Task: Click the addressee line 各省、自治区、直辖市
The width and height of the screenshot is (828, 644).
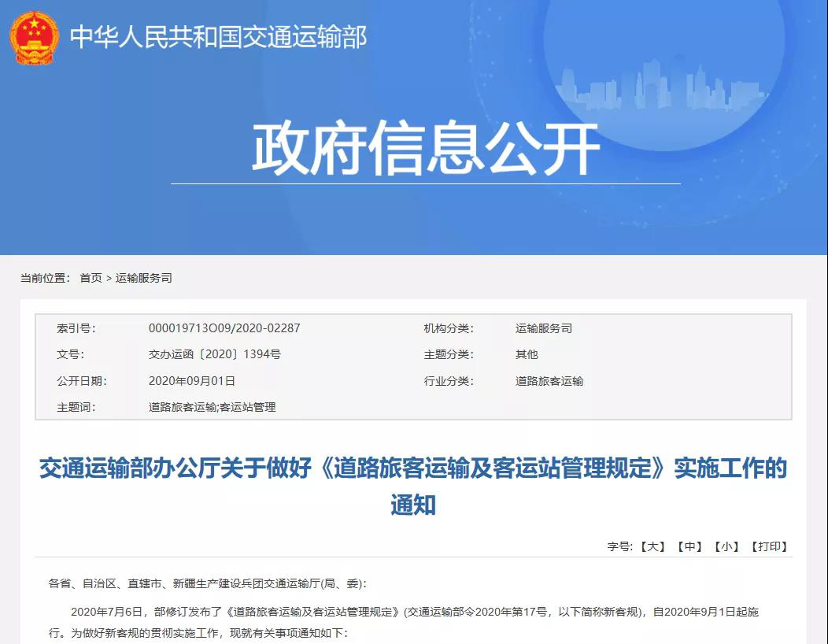Action: point(208,584)
